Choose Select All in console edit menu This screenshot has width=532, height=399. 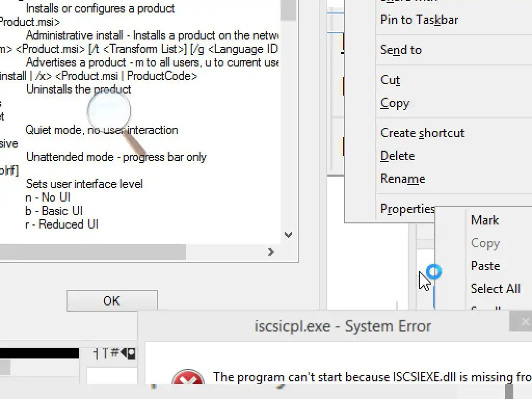pyautogui.click(x=495, y=288)
